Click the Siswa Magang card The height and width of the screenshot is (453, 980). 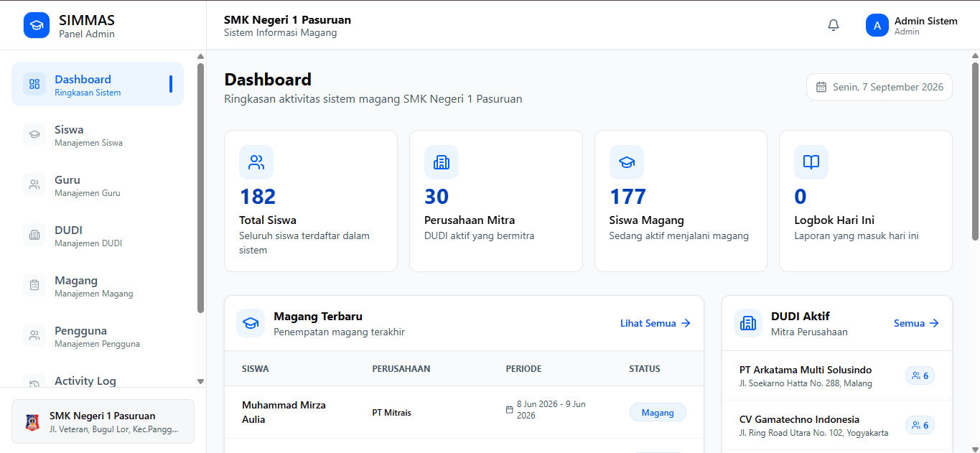(x=681, y=201)
